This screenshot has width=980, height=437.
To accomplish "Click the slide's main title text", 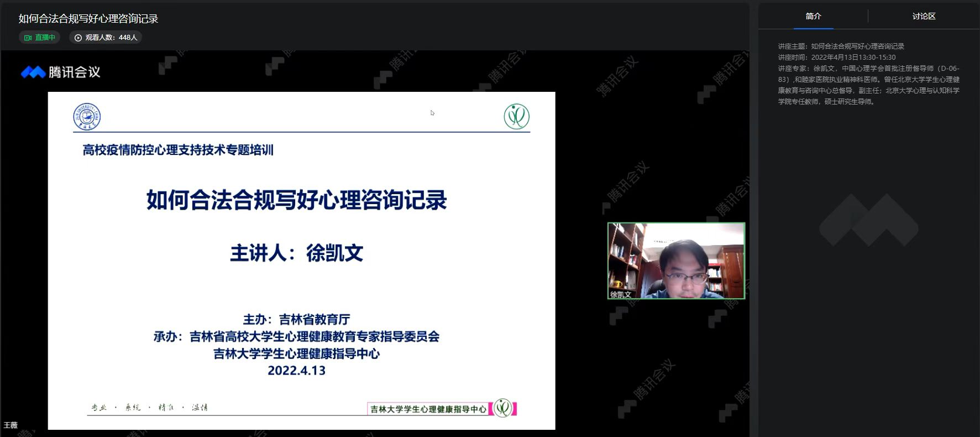I will tap(296, 200).
